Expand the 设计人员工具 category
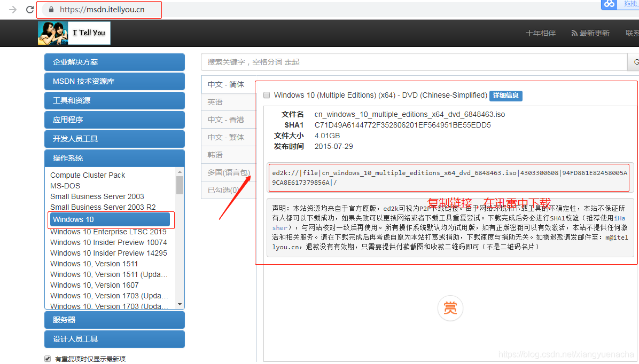639x364 pixels. point(114,339)
